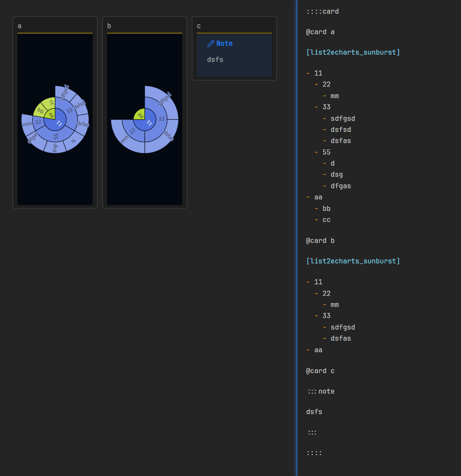Click the pencil icon in the Note block
Image resolution: width=461 pixels, height=476 pixels.
[210, 44]
